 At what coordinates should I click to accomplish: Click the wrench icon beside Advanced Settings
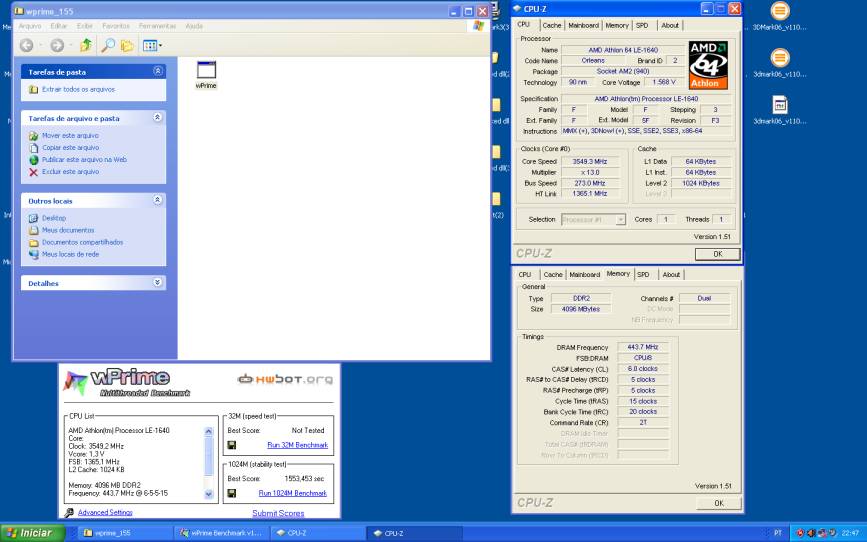(69, 513)
